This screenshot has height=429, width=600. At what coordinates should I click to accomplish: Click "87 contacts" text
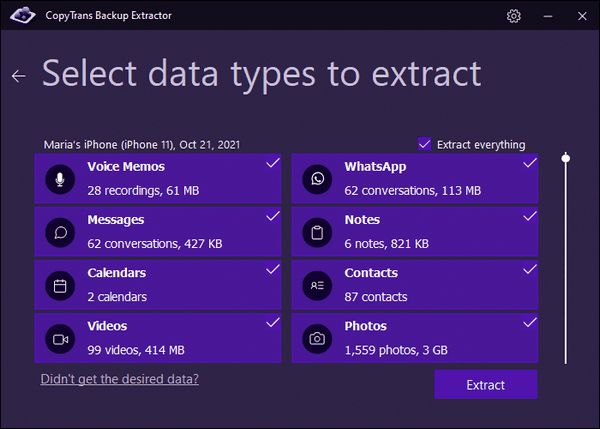pyautogui.click(x=376, y=297)
